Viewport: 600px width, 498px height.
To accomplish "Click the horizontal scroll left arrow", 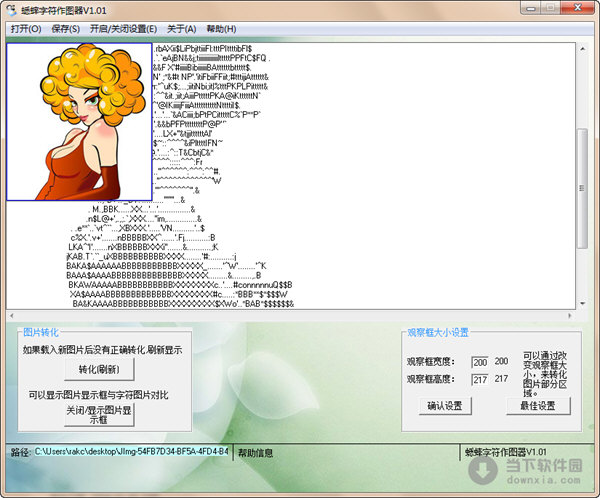I will [12, 316].
